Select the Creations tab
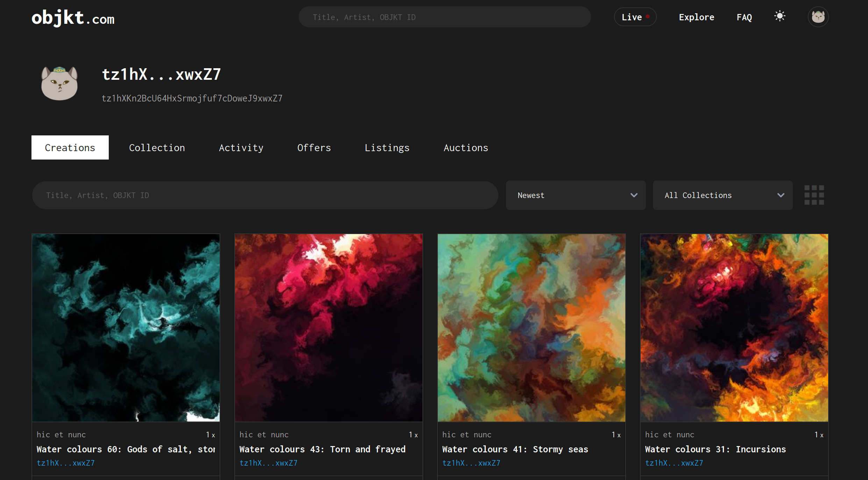The width and height of the screenshot is (868, 480). coord(70,147)
